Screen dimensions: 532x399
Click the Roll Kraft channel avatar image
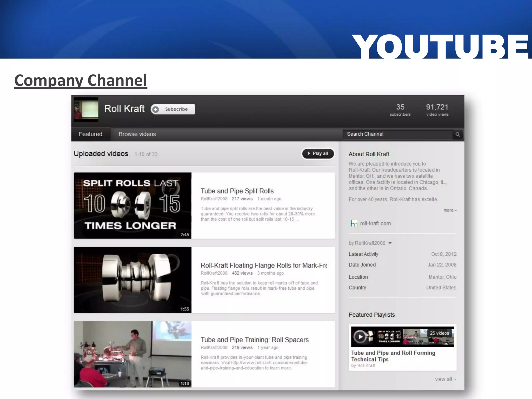pos(86,109)
